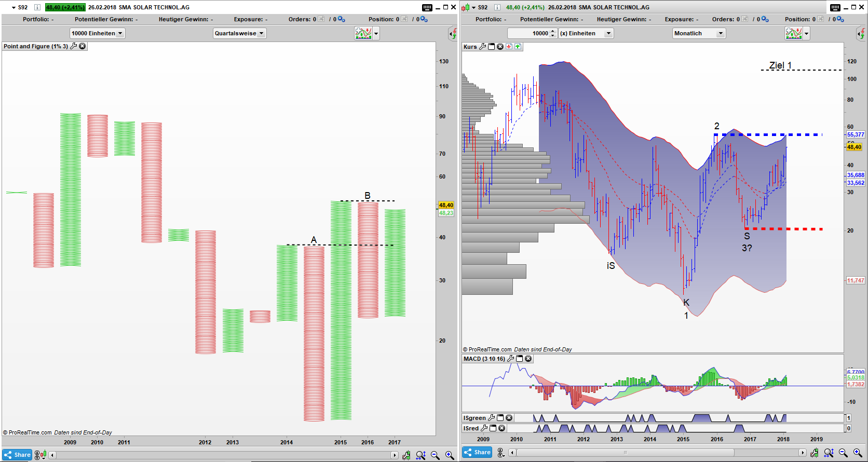Open the Quartalsweise timeframe dropdown
Image resolution: width=868 pixels, height=462 pixels.
[x=239, y=33]
